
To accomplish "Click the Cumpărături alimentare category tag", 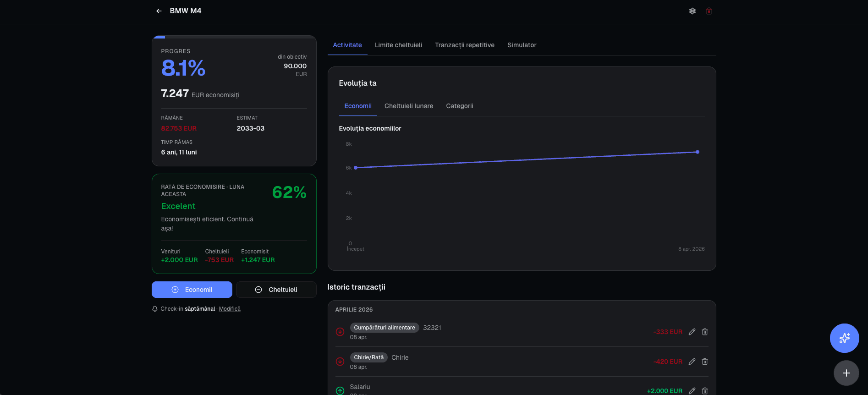I will pos(385,328).
